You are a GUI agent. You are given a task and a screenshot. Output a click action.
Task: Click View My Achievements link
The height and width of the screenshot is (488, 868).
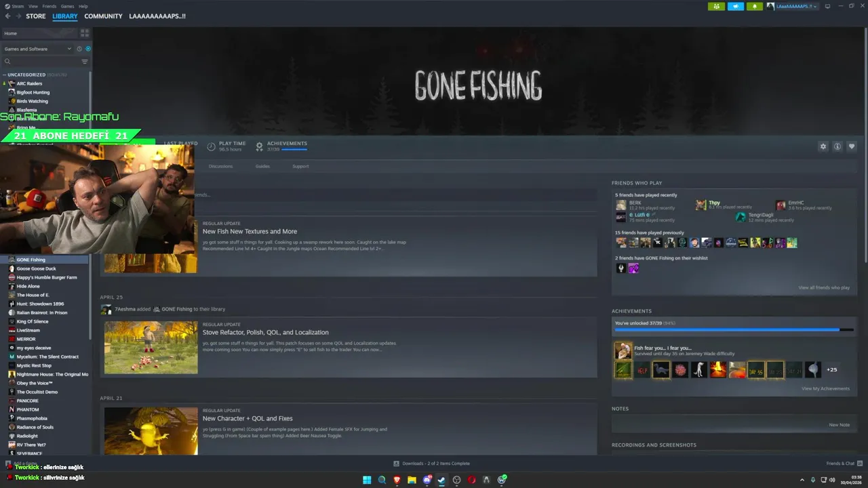(825, 388)
